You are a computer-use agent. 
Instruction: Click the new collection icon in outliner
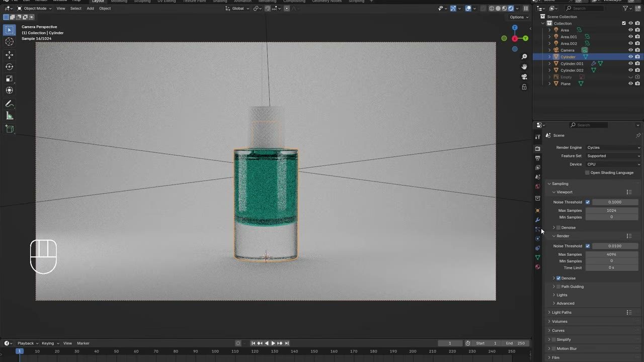[637, 9]
